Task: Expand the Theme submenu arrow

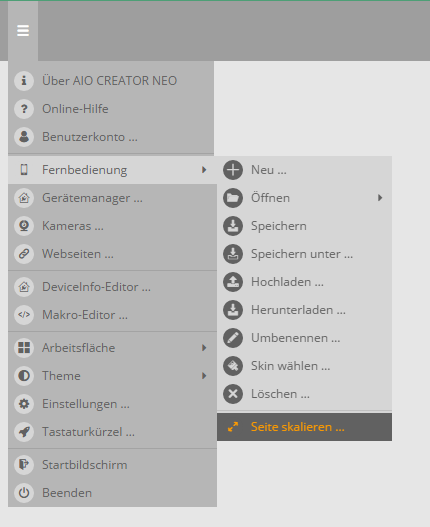Action: click(x=204, y=375)
